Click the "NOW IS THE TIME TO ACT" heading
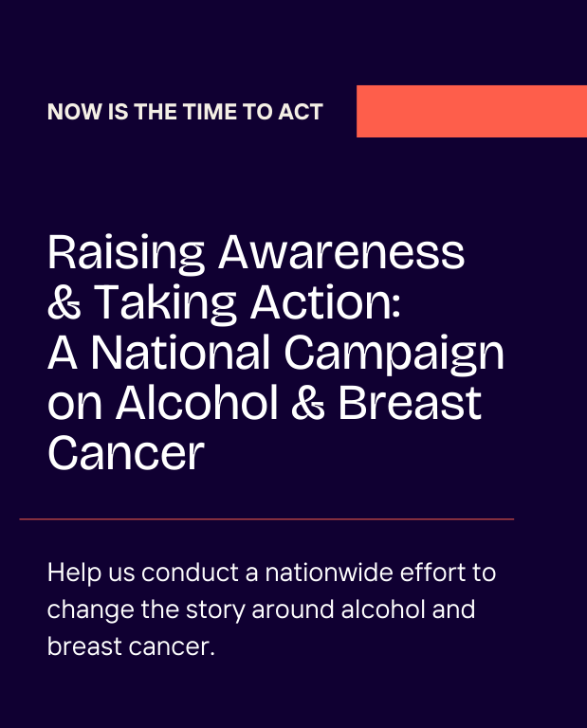This screenshot has height=728, width=587. click(x=185, y=112)
